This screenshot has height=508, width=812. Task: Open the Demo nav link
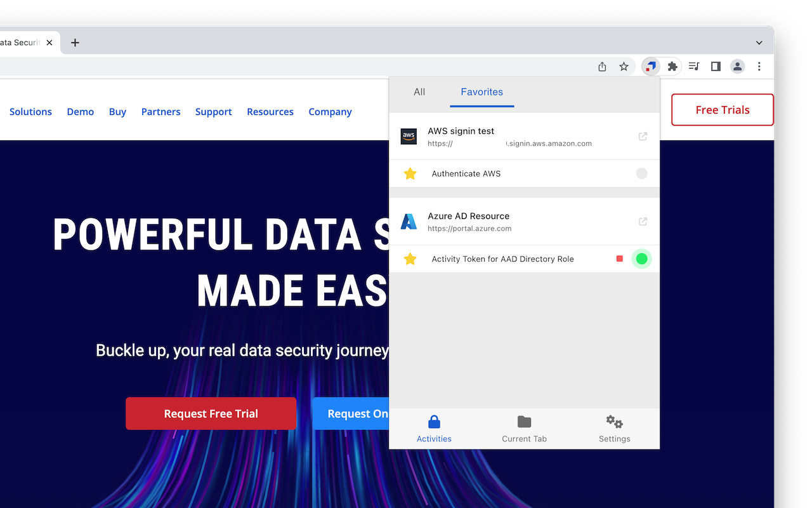point(81,112)
